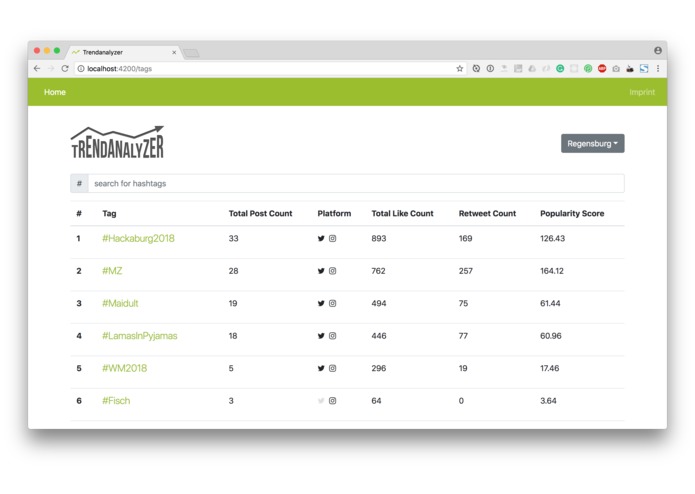The image size is (695, 494).
Task: Click the site info icon before localhost
Action: pos(81,69)
